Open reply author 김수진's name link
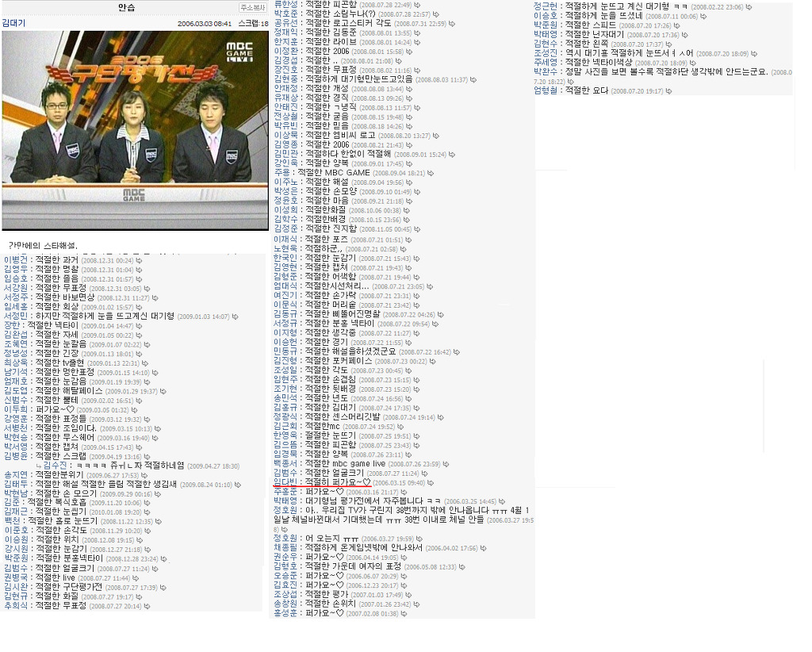The width and height of the screenshot is (812, 652). (55, 465)
